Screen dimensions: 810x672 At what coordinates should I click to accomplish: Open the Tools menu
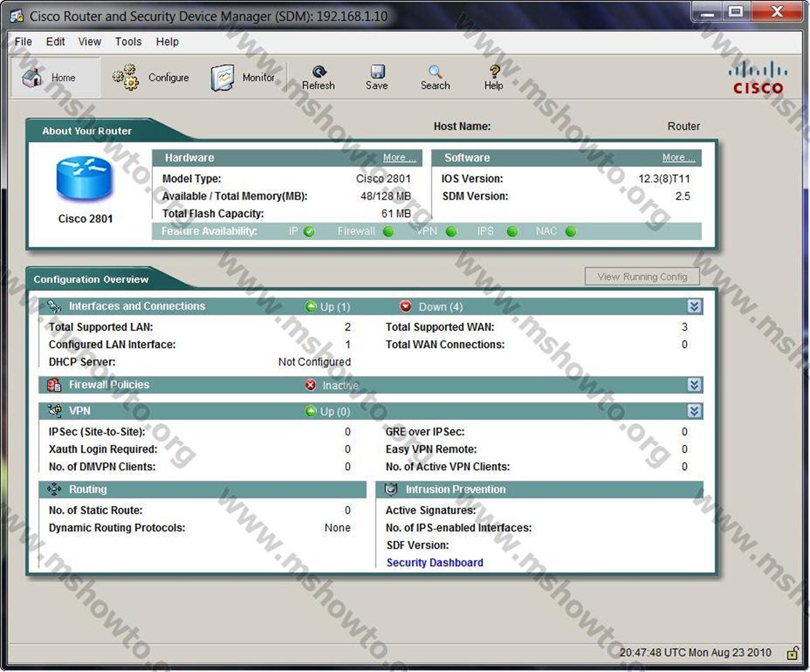pos(128,42)
